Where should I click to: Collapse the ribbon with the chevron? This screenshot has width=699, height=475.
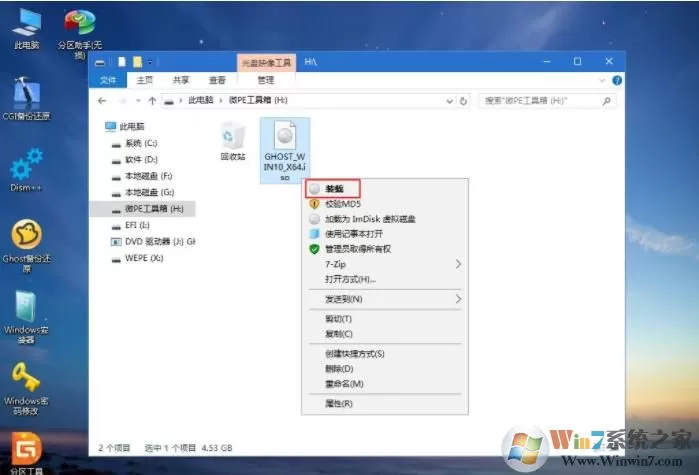[x=602, y=80]
